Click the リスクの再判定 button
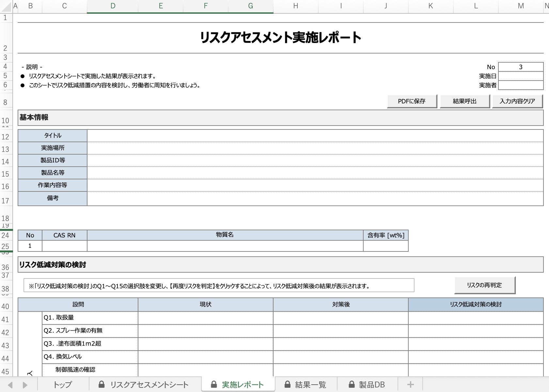 click(485, 285)
